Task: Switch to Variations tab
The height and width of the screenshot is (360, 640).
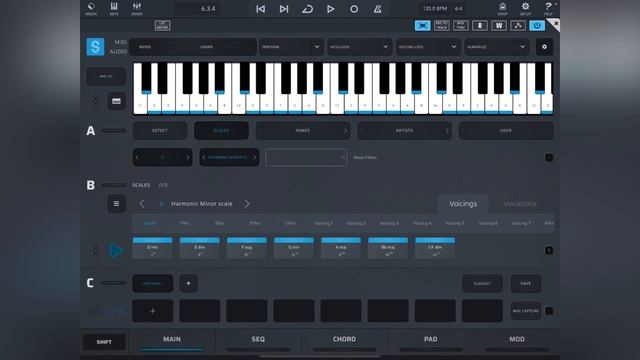Action: (520, 204)
